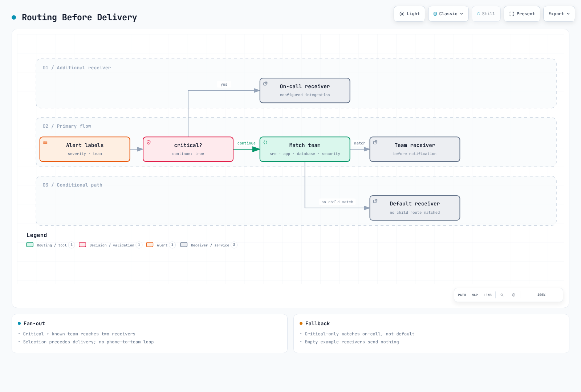Select the Match team node

click(x=305, y=149)
